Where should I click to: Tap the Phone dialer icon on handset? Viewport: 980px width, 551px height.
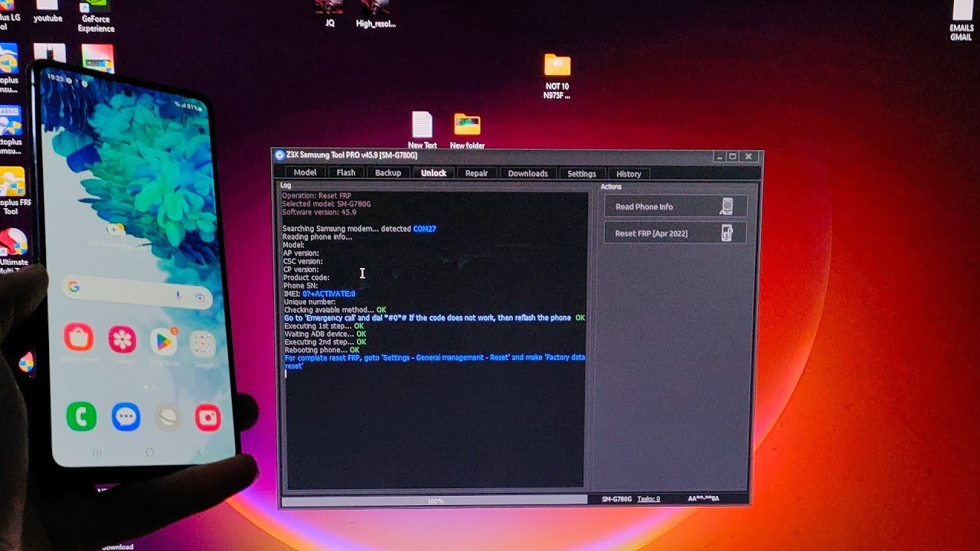pyautogui.click(x=81, y=416)
